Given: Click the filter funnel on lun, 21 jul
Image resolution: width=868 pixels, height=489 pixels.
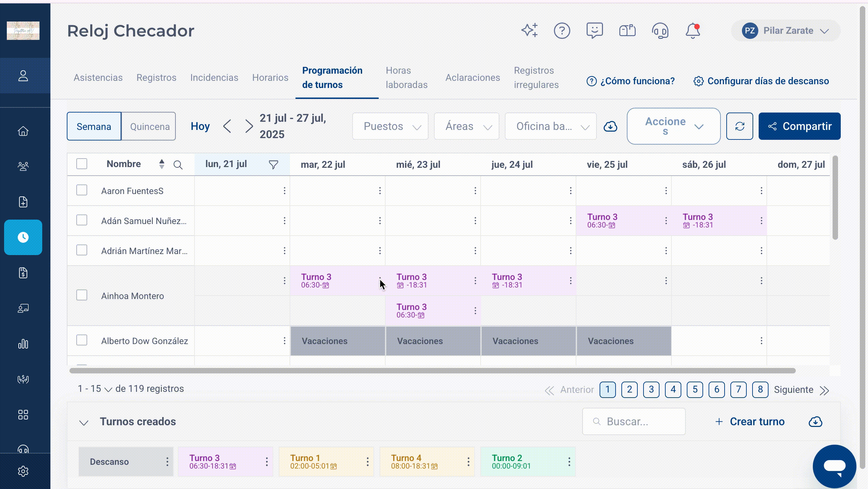Looking at the screenshot, I should tap(273, 165).
